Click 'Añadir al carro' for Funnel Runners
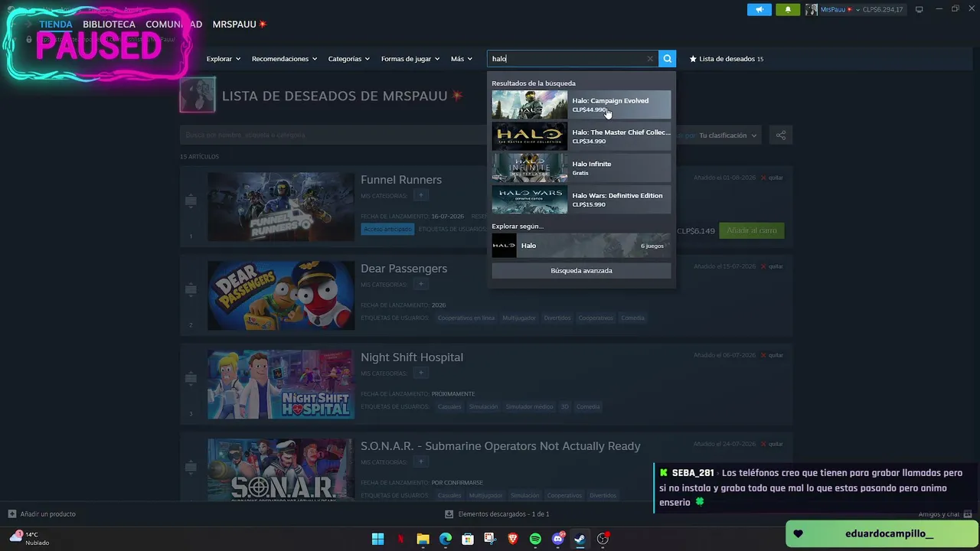 pos(752,230)
